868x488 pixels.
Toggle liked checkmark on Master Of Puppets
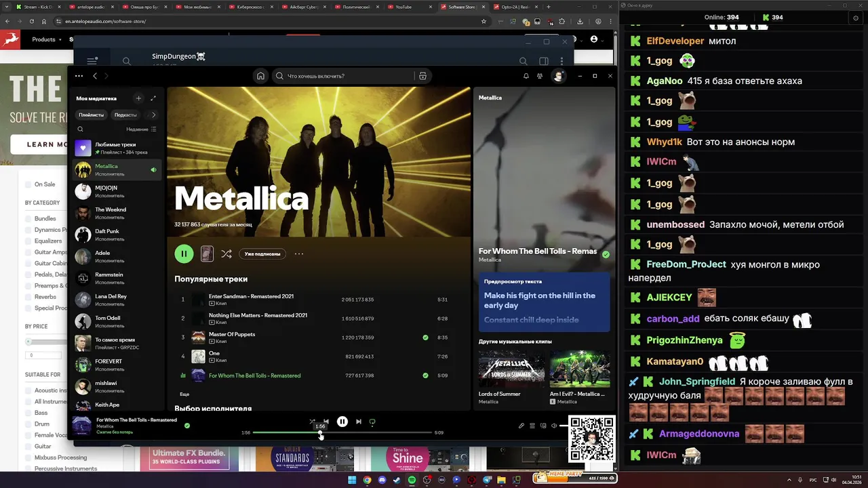(x=425, y=337)
